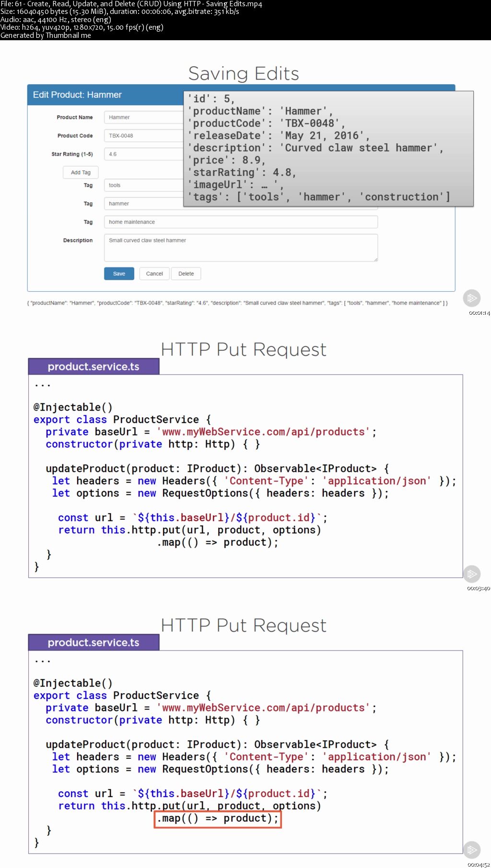Viewport: 491px width, 868px height.
Task: Click the Tag field containing tools
Action: coord(144,185)
